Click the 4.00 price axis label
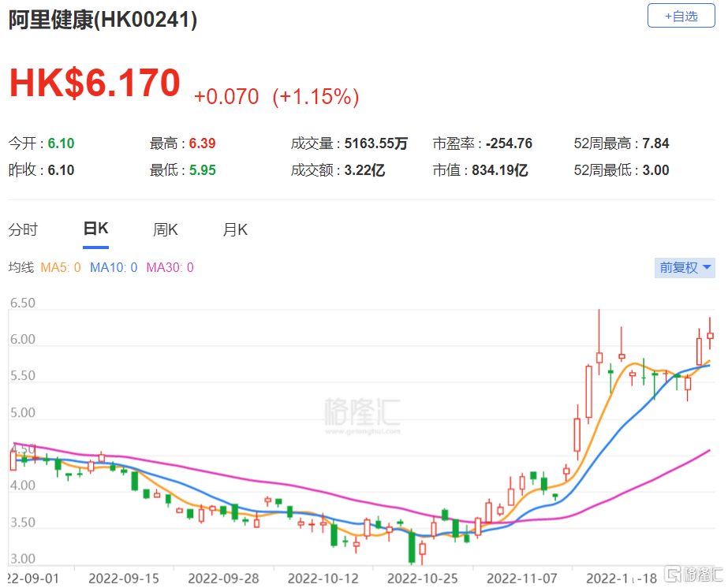Screen dimensions: 728x588 pyautogui.click(x=23, y=486)
